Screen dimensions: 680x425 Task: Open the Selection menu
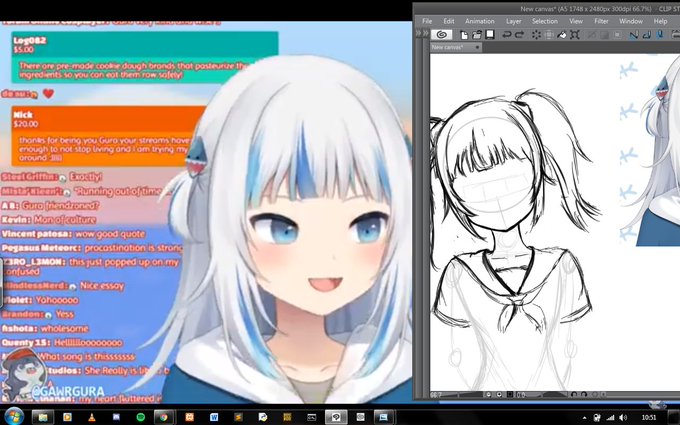(x=545, y=21)
